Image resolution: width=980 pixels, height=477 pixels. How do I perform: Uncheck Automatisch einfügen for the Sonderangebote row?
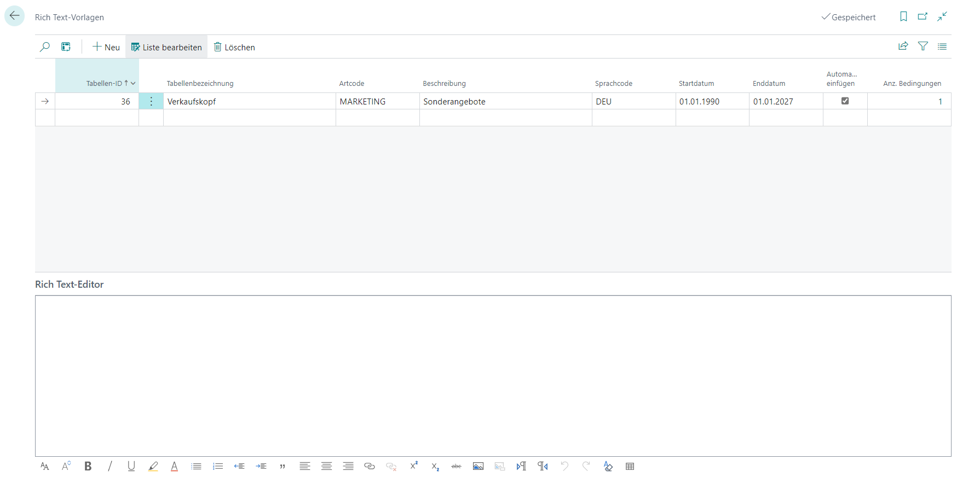tap(845, 101)
